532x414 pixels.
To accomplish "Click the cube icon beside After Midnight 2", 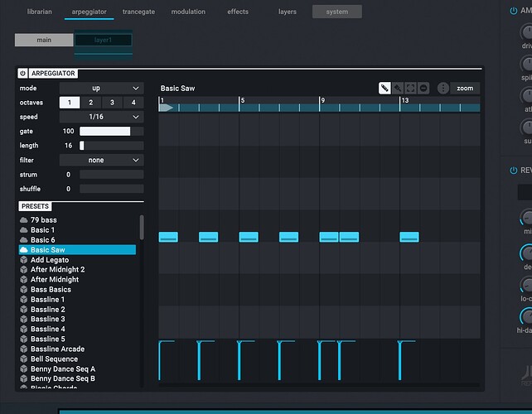I will click(x=24, y=270).
